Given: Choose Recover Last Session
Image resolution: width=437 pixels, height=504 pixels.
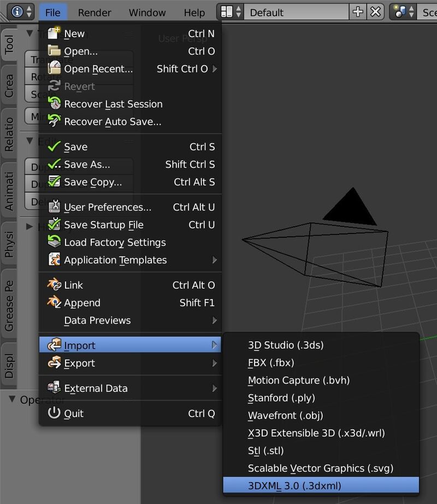Looking at the screenshot, I should pyautogui.click(x=113, y=104).
